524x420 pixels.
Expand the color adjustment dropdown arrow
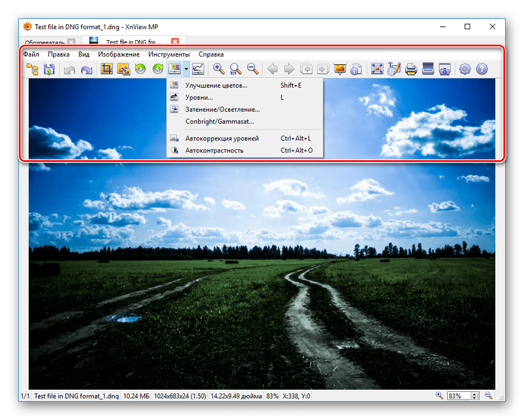tap(185, 69)
